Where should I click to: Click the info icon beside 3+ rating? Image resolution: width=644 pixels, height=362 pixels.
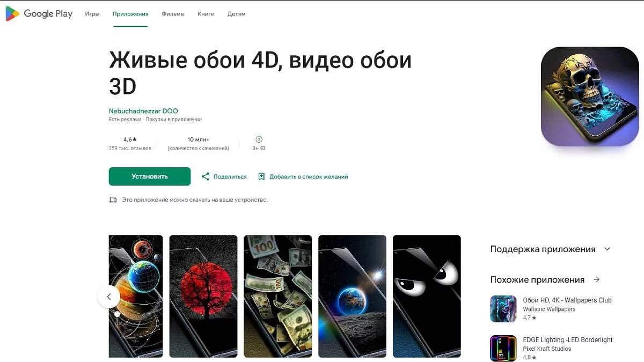[262, 148]
